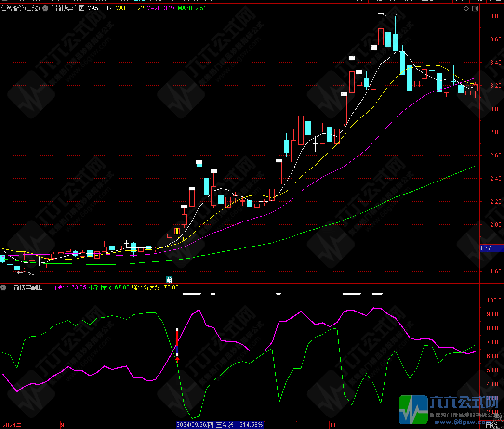
Task: Click the 解 marker icon below the chart
Action: [170, 279]
